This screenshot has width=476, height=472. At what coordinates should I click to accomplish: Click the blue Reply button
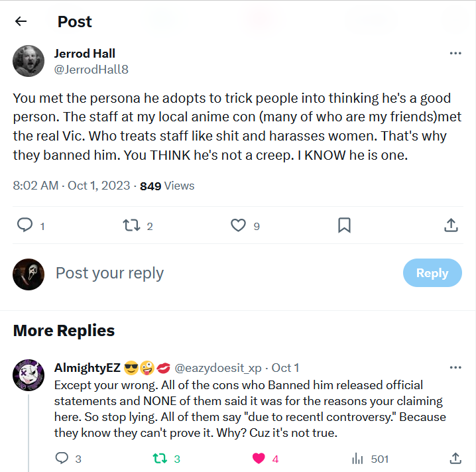click(x=432, y=273)
